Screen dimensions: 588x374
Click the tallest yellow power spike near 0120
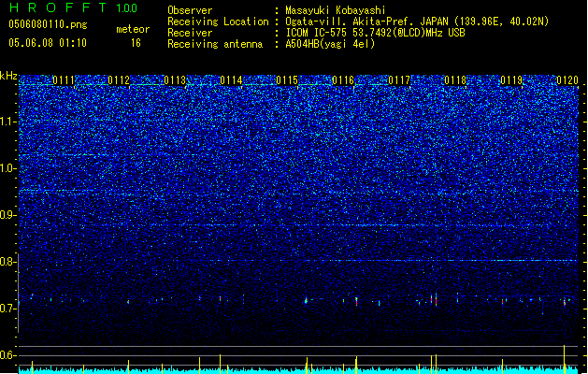coord(565,359)
